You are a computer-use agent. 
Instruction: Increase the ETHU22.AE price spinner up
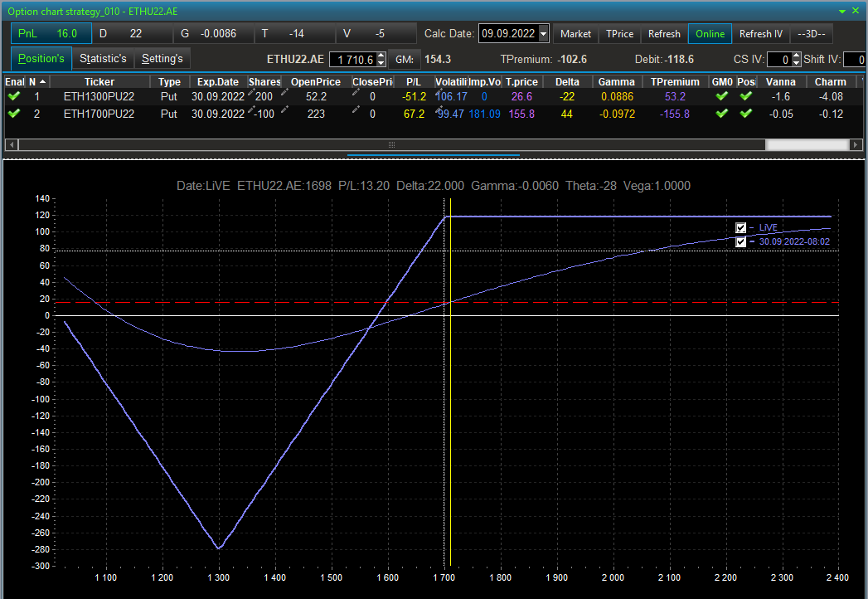[381, 56]
